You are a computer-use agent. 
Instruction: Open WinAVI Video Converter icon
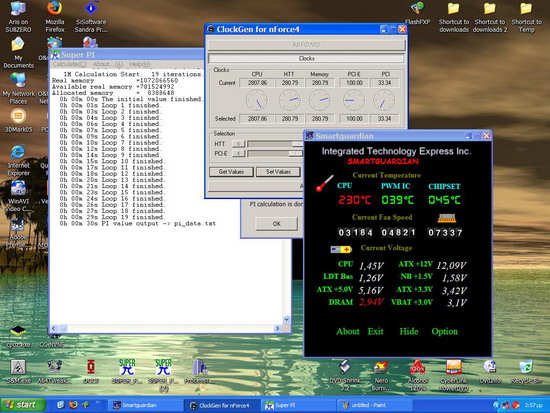tap(18, 196)
